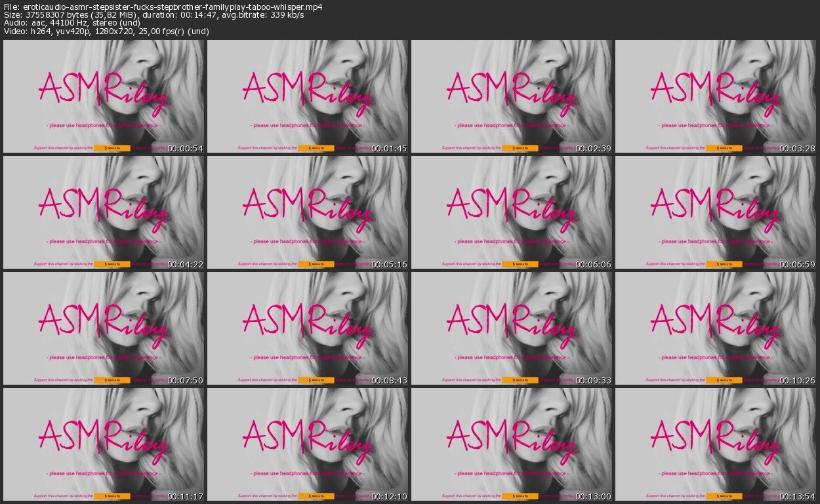This screenshot has width=820, height=504.
Task: Pick the frame timestamped 00:03:28
Action: point(716,96)
